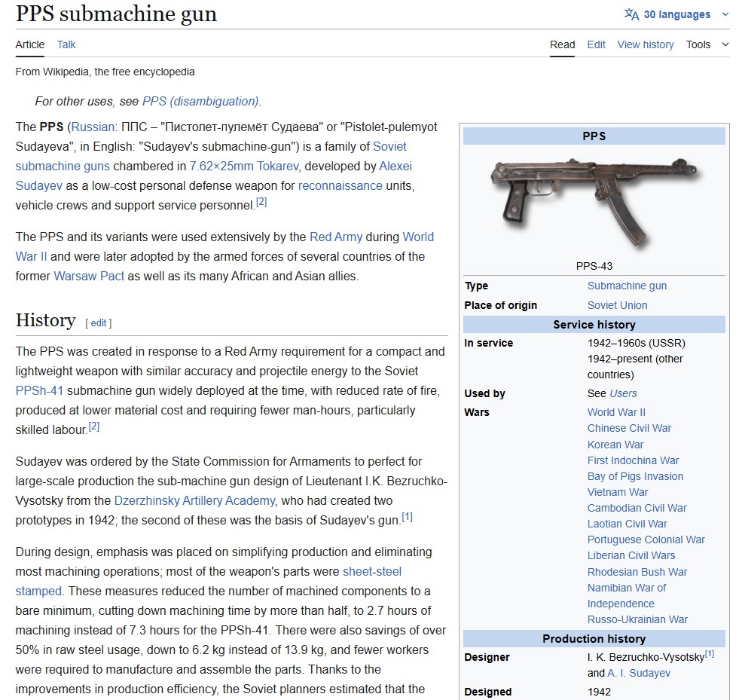
Task: Open the stamped article link
Action: pos(38,591)
